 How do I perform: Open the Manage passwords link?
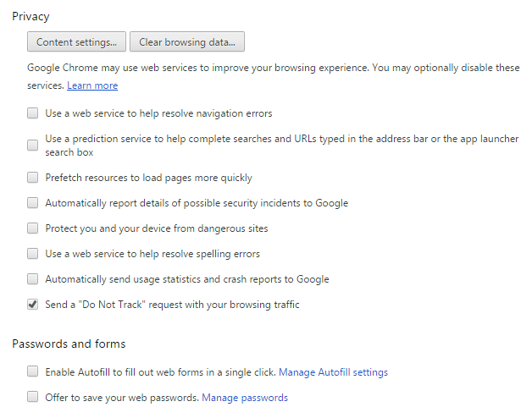(245, 398)
